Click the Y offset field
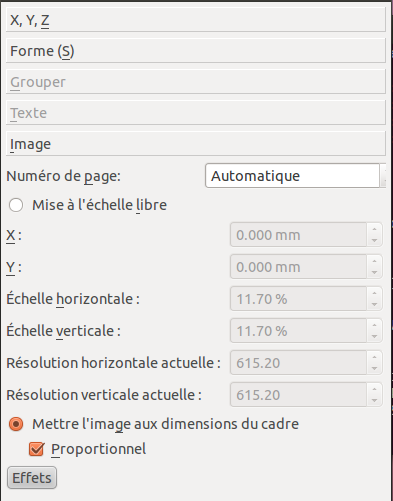The width and height of the screenshot is (393, 501). point(298,267)
